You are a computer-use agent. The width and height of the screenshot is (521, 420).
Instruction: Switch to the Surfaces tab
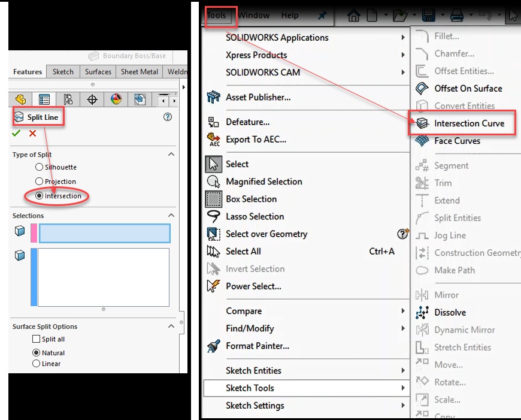point(98,71)
